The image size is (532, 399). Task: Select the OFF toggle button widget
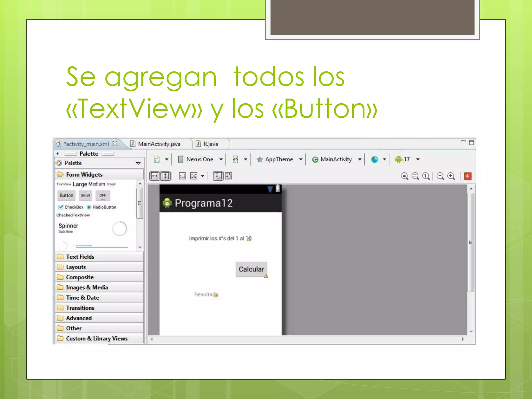pyautogui.click(x=103, y=195)
